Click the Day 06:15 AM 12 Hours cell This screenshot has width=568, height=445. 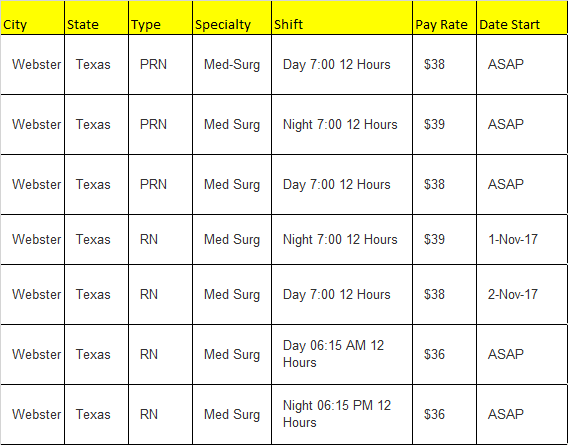pos(342,354)
